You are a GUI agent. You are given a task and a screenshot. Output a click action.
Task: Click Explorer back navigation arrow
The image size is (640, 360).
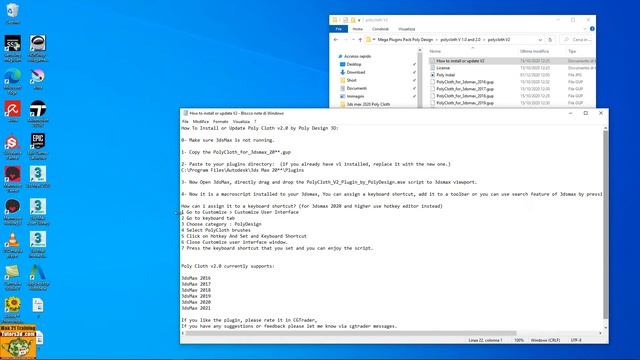tap(336, 40)
